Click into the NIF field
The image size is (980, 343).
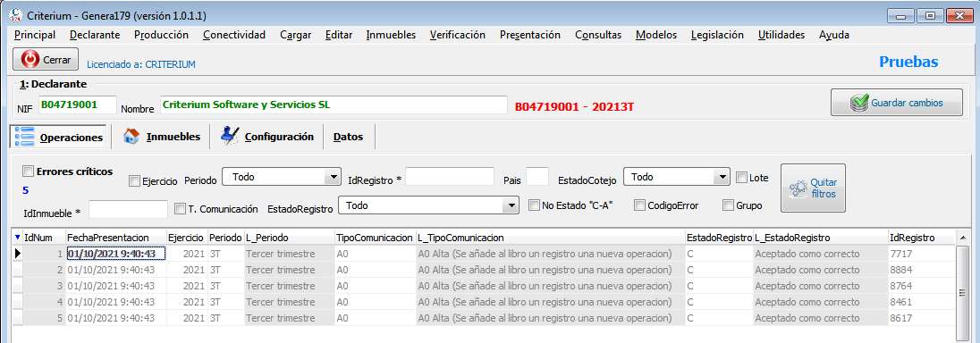click(78, 105)
